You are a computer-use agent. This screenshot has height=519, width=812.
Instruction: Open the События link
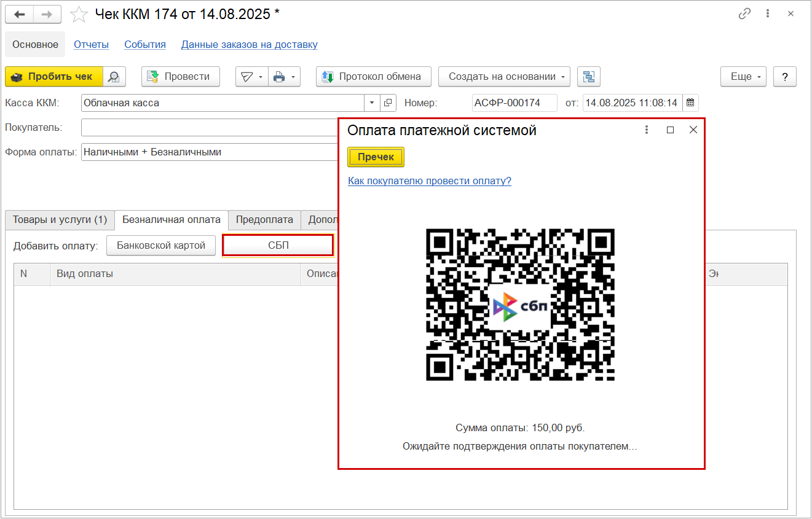tap(145, 44)
